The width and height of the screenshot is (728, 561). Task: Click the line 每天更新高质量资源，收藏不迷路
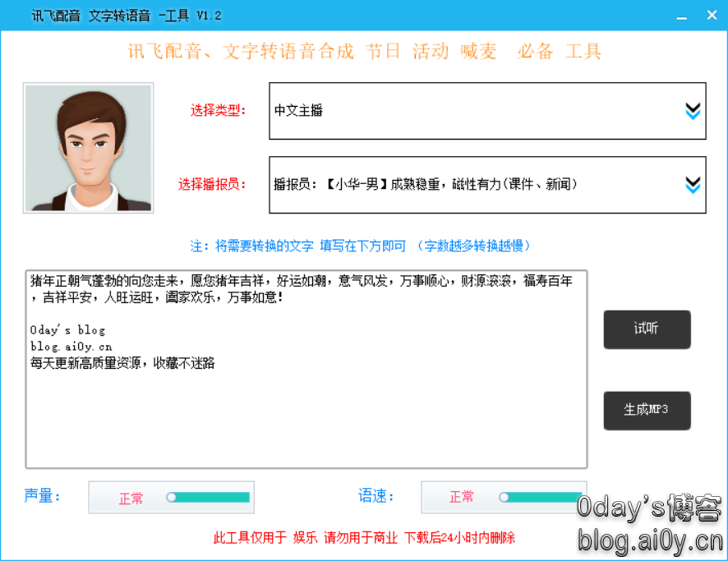[122, 363]
